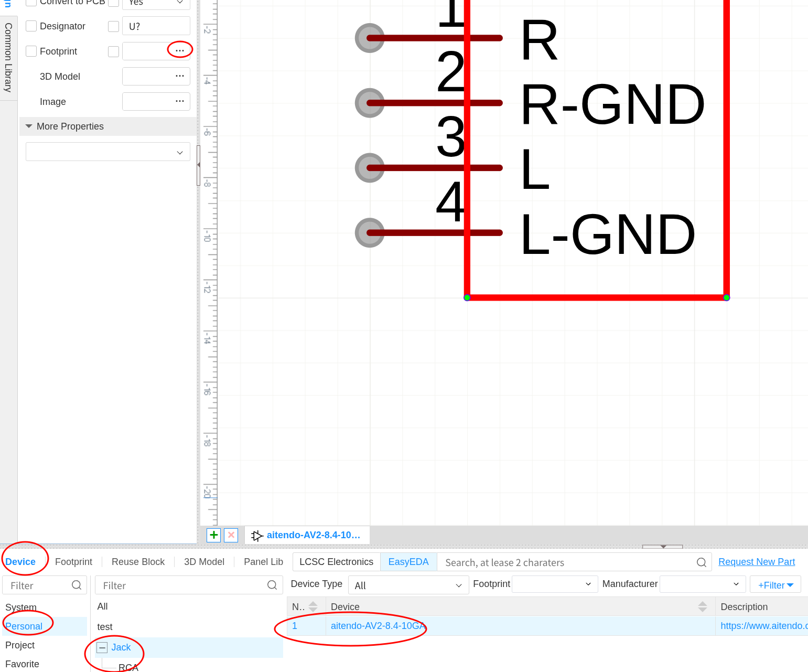Search icon in category filter box
The image size is (808, 672).
point(272,585)
